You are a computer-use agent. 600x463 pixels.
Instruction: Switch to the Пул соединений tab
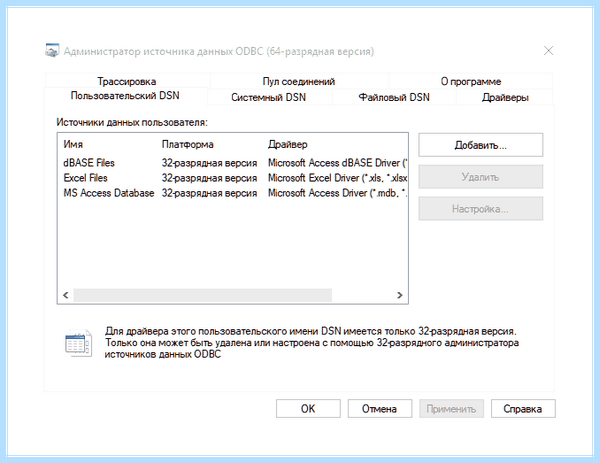pos(299,81)
